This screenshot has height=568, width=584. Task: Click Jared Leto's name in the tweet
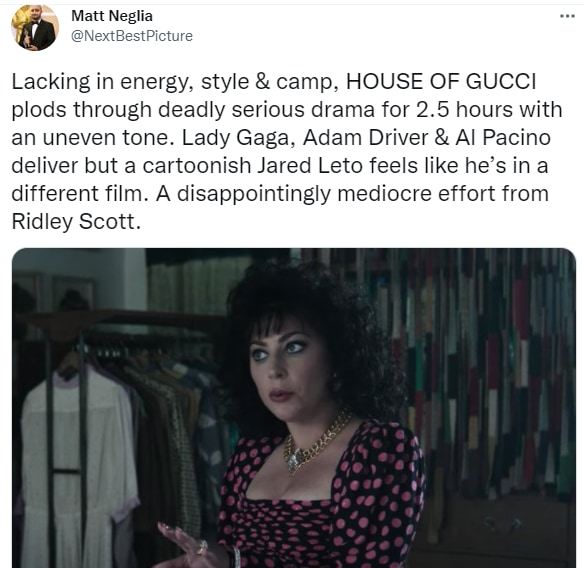[x=310, y=165]
